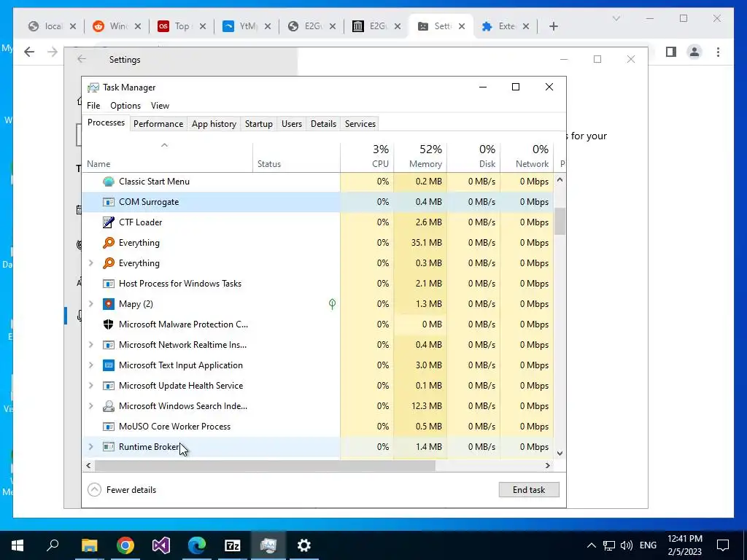
Task: Show hidden tray icons chevron
Action: [591, 545]
